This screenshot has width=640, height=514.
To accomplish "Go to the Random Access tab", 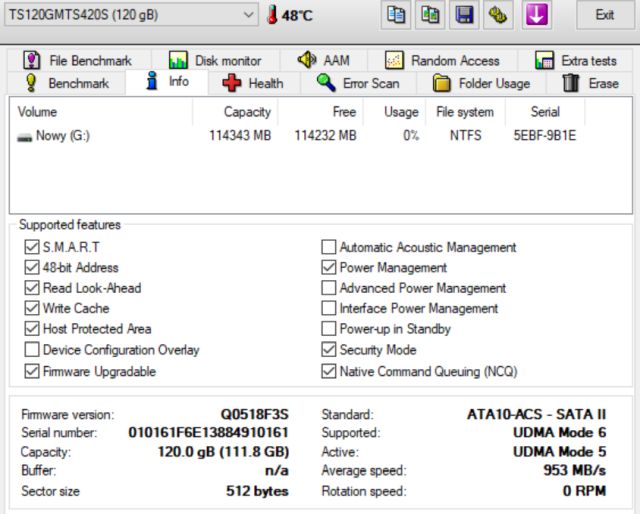I will (x=442, y=61).
